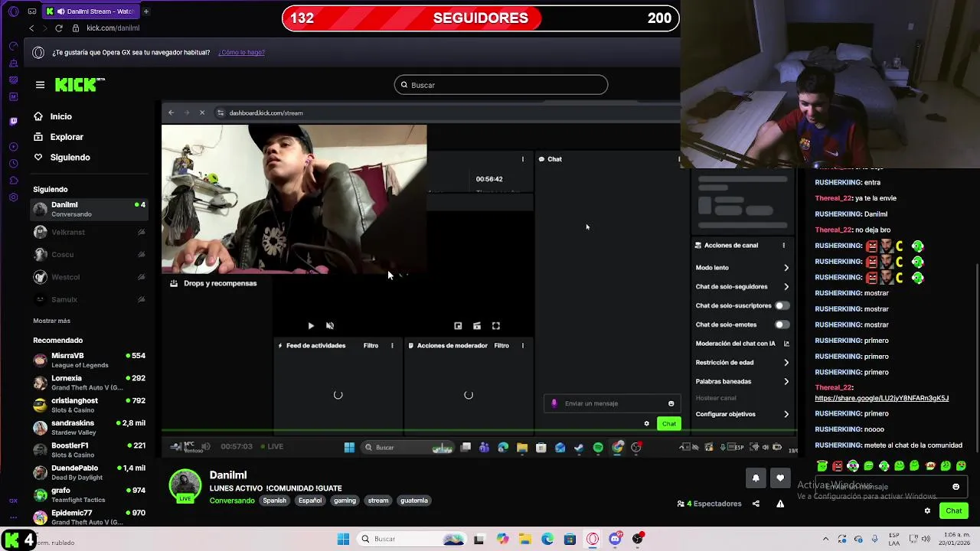Image resolution: width=980 pixels, height=551 pixels.
Task: Click the microphone icon in the dashboard chat
Action: point(554,403)
